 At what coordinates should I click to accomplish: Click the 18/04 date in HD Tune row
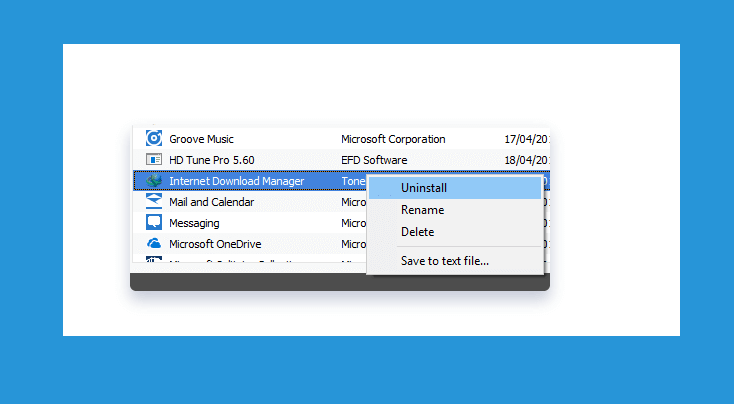527,160
